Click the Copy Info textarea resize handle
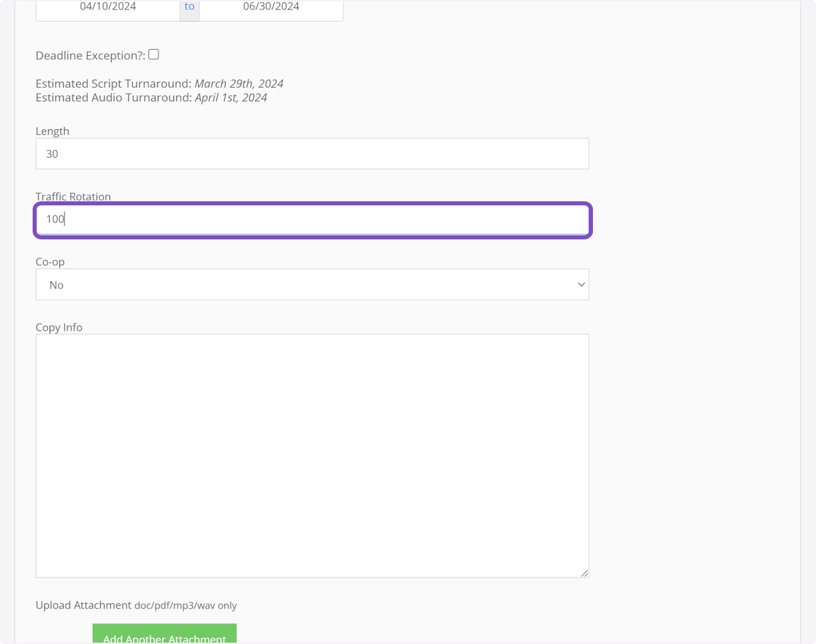Screen dimensions: 816x644 tap(584, 573)
